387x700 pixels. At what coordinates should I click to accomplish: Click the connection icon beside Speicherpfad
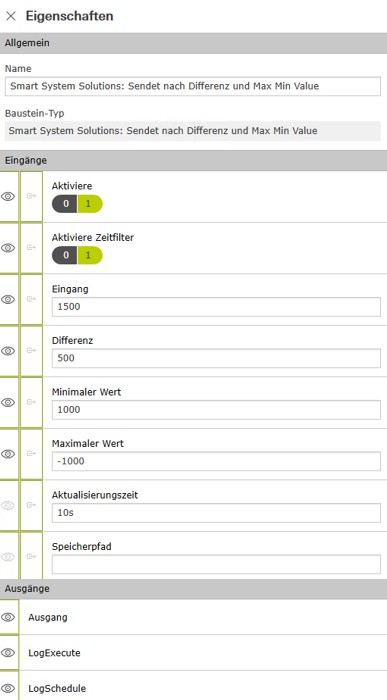click(31, 557)
